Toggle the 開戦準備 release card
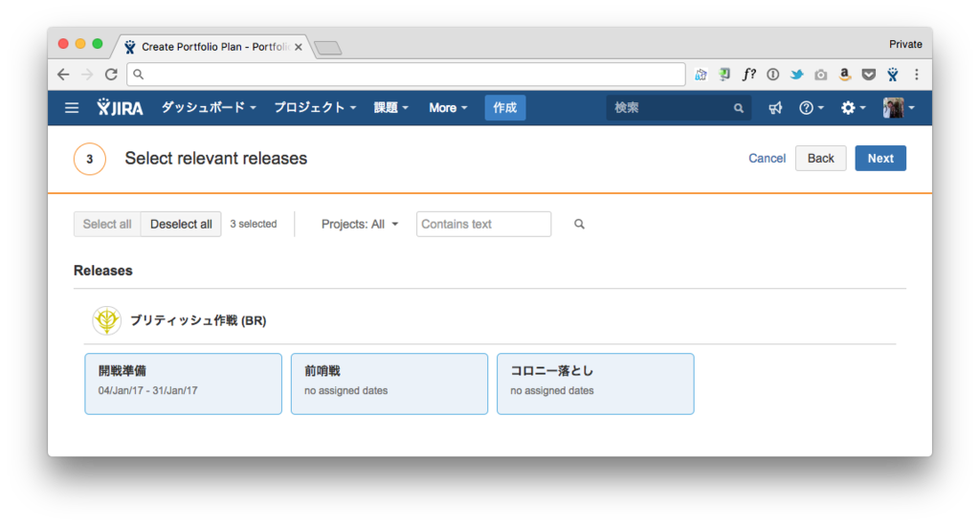The height and width of the screenshot is (525, 980). point(183,383)
